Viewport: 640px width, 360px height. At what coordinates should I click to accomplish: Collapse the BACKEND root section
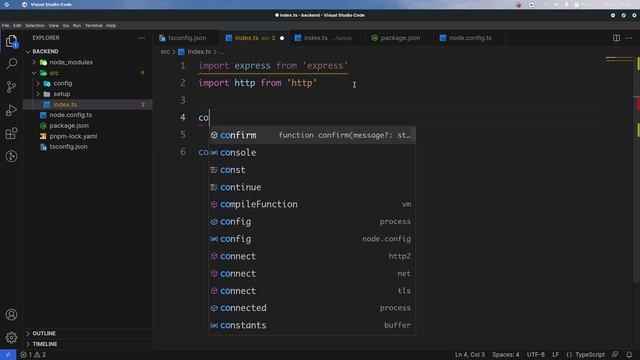(x=88, y=51)
